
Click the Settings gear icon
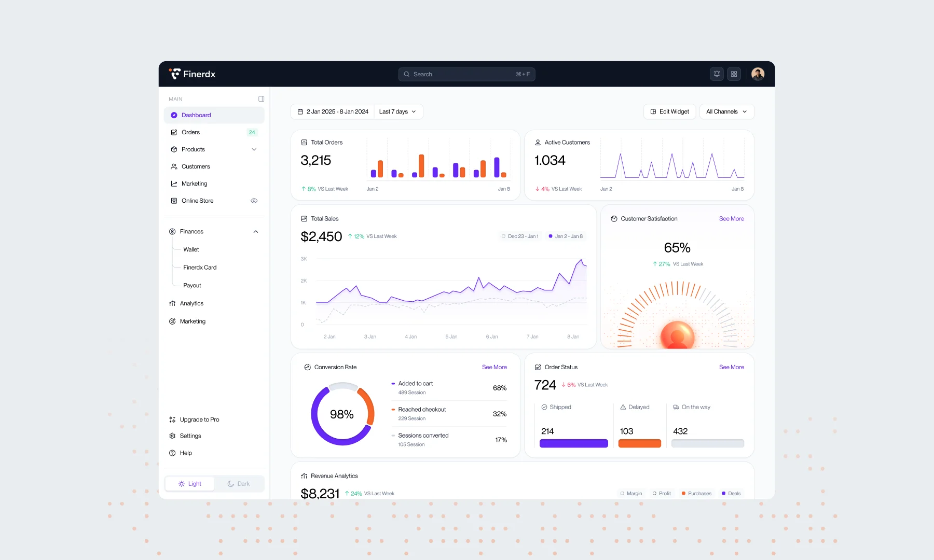point(172,436)
